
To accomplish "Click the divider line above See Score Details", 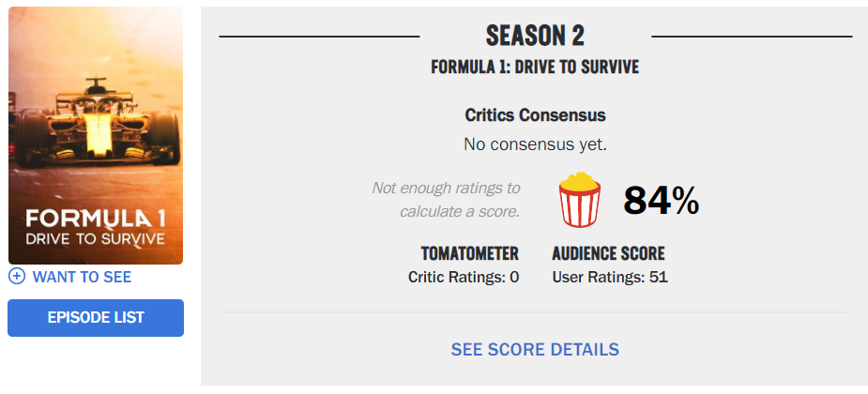I will click(535, 312).
